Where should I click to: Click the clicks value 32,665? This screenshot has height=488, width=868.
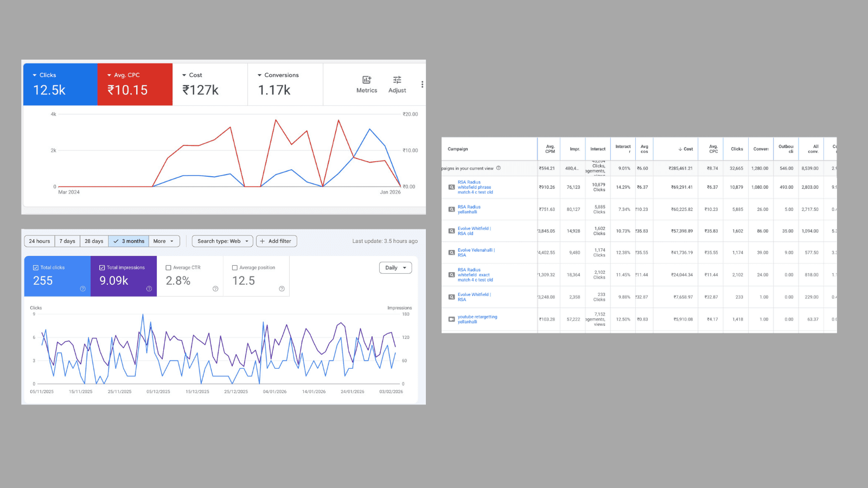coord(737,169)
